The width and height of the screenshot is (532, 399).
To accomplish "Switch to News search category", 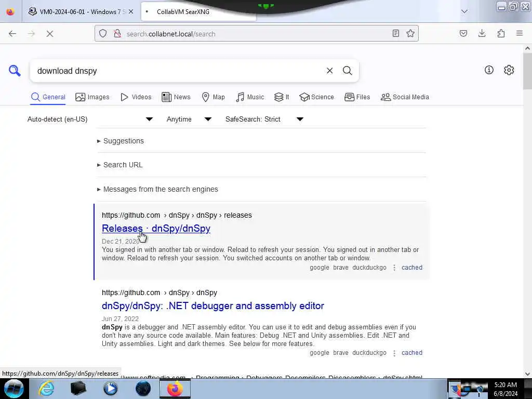I will [x=176, y=97].
